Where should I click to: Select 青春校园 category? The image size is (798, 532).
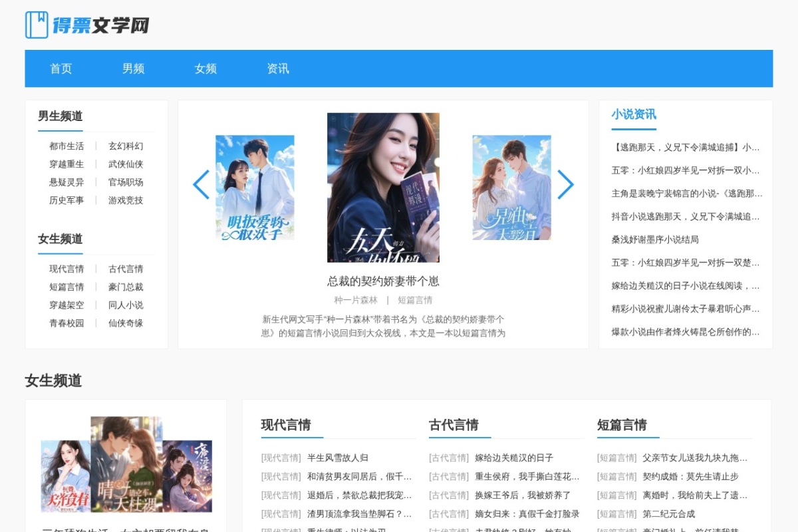tap(66, 323)
